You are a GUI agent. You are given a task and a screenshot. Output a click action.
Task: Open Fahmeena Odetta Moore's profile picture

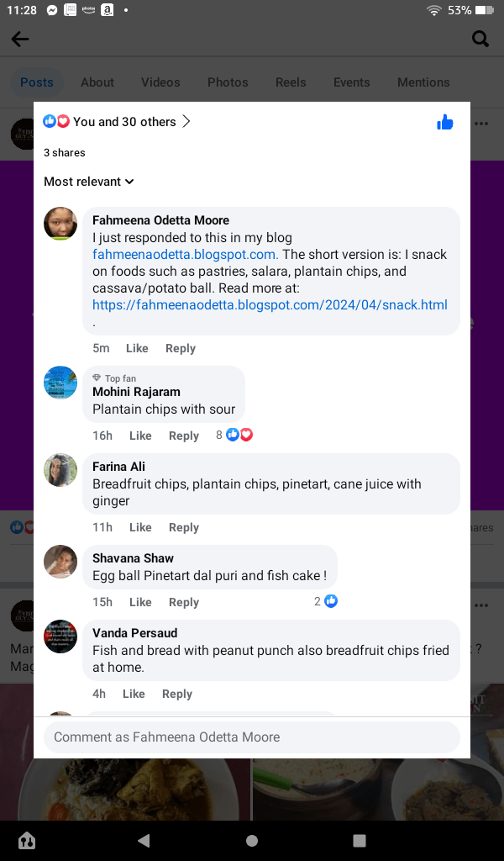[60, 224]
